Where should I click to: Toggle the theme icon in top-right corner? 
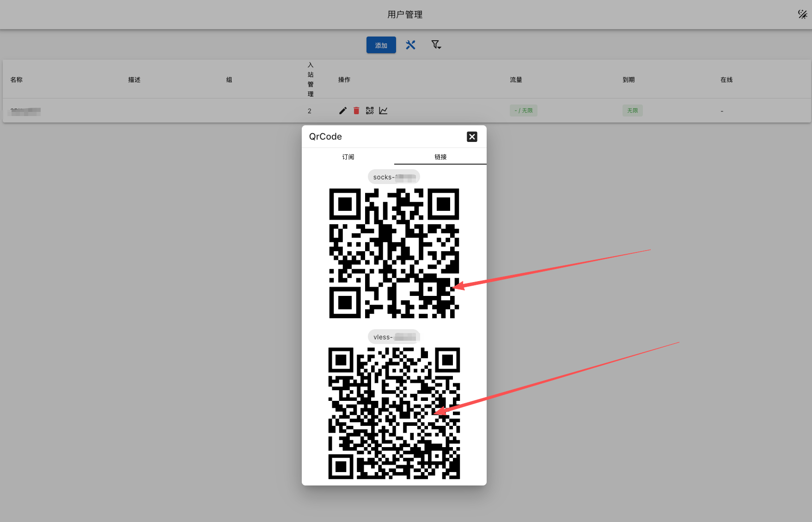pos(803,14)
